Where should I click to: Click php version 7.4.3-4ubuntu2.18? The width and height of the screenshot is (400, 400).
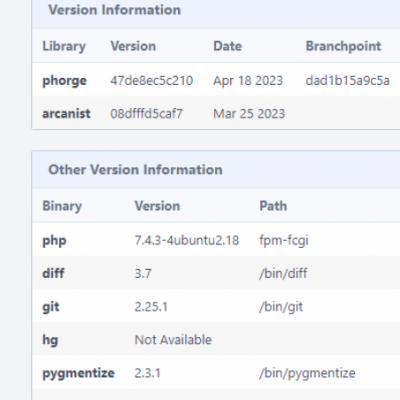(x=187, y=240)
